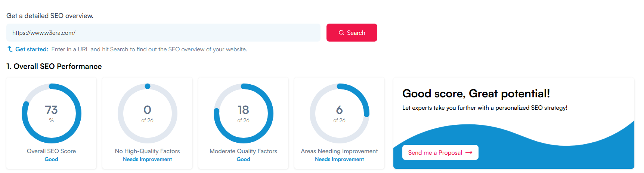Click the Get started label text
This screenshot has width=644, height=173.
pyautogui.click(x=32, y=49)
